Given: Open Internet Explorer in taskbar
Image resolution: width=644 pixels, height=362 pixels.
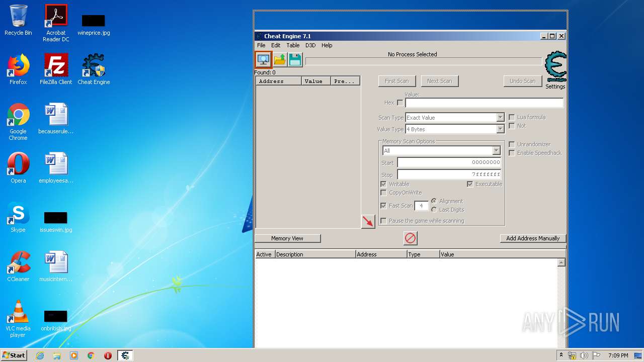Looking at the screenshot, I should point(40,355).
